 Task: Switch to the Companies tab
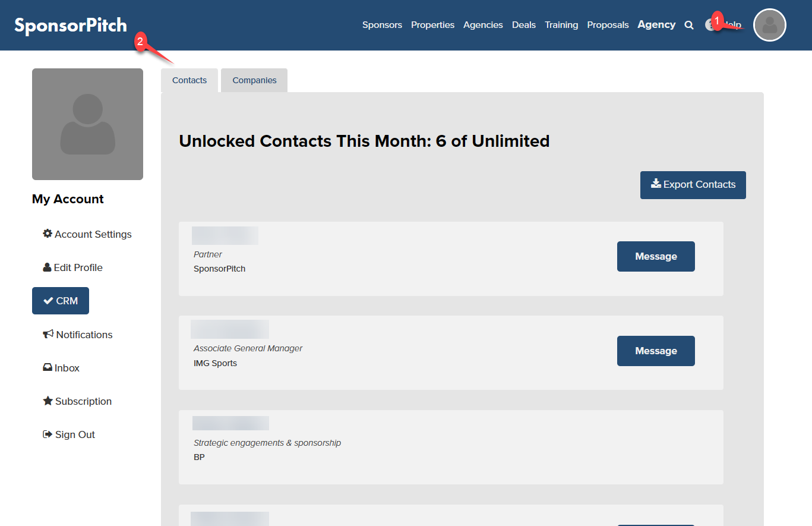tap(254, 80)
